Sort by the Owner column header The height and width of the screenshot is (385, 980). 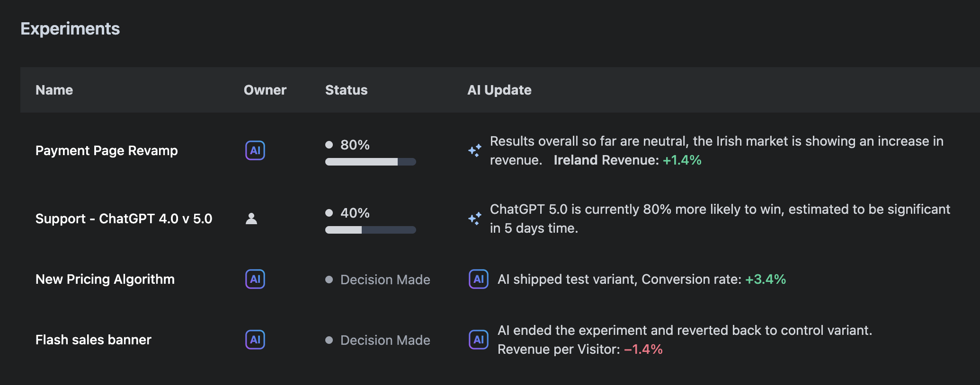coord(265,90)
